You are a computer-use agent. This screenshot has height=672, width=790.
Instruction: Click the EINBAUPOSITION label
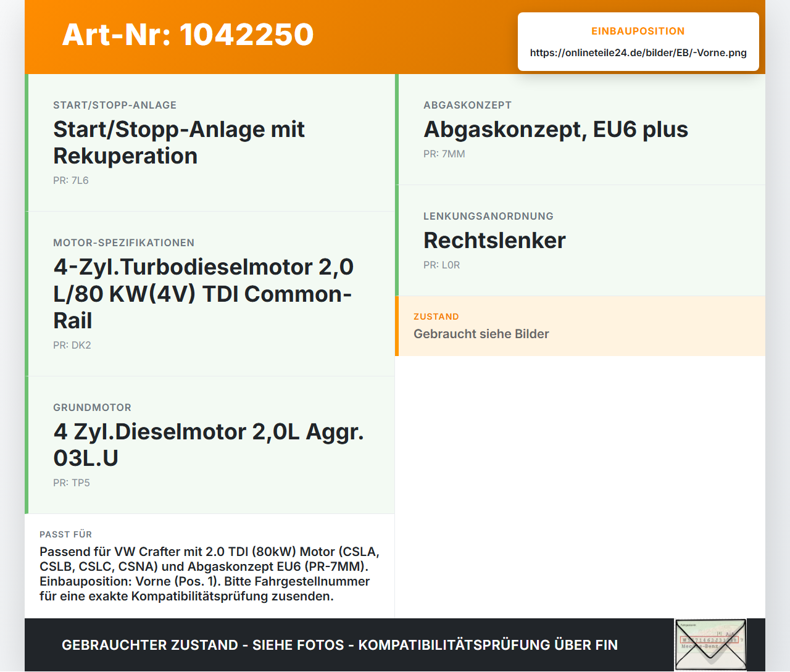pos(638,31)
